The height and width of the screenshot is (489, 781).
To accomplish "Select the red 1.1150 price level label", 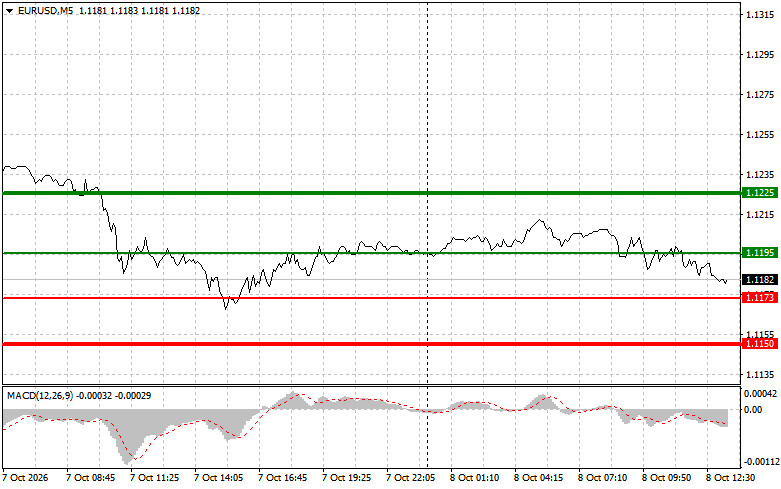I will 760,344.
